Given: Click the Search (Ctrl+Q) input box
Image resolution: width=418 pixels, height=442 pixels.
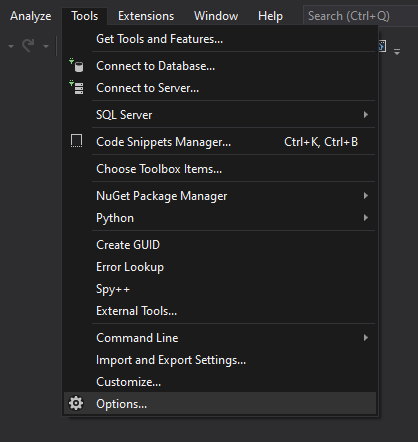Looking at the screenshot, I should click(360, 16).
